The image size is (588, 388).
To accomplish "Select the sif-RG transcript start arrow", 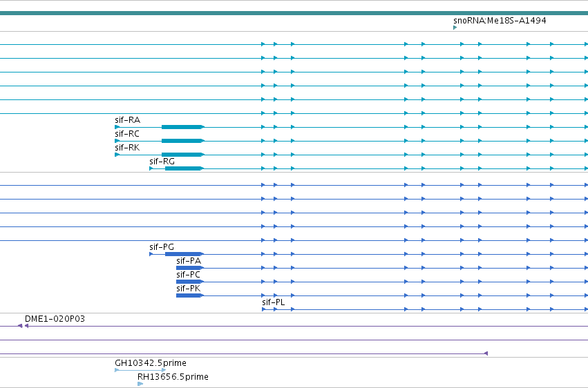I will pyautogui.click(x=151, y=168).
